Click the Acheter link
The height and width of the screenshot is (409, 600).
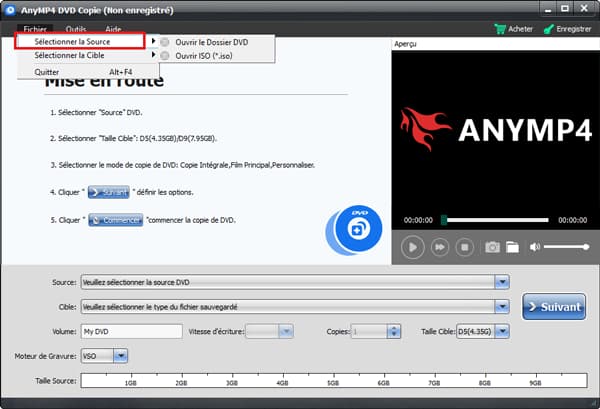tap(520, 29)
